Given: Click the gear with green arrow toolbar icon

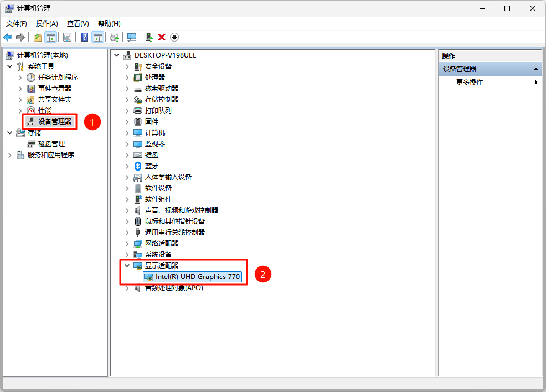Looking at the screenshot, I should point(115,37).
